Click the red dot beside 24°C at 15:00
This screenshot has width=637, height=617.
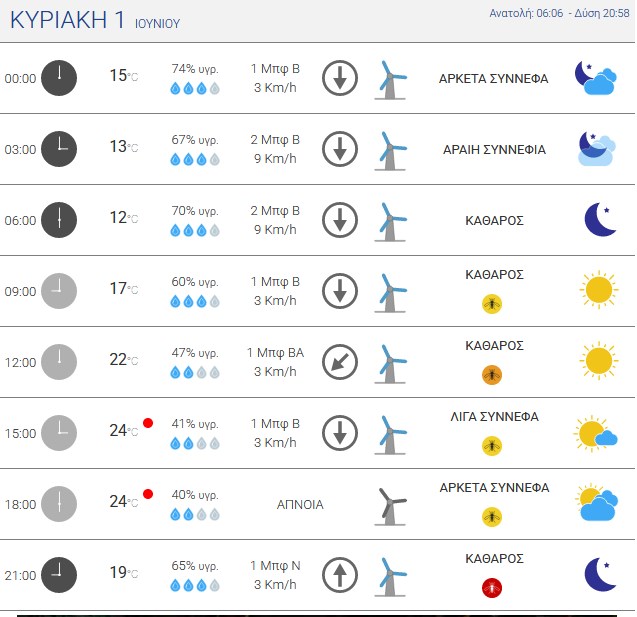pos(148,423)
